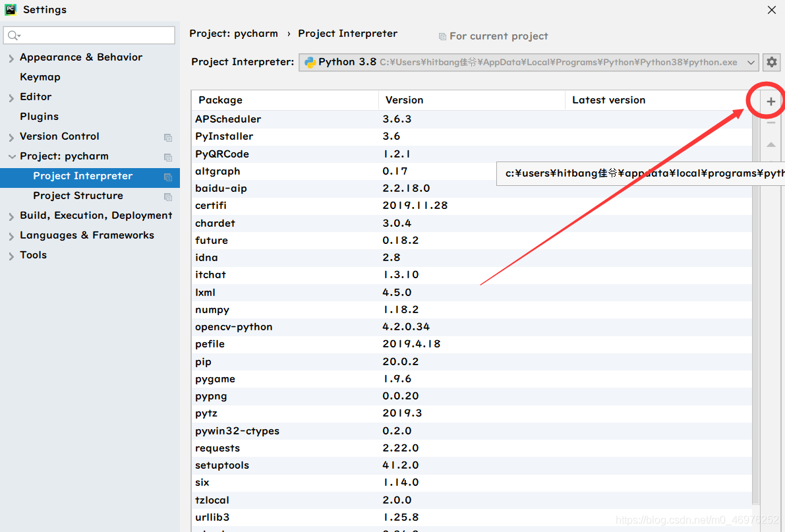Select the PyInstaller package row
The image size is (785, 532).
472,136
